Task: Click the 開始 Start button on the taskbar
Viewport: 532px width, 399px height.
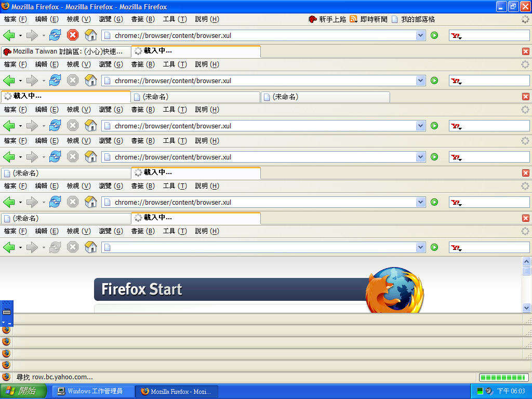Action: click(x=21, y=391)
